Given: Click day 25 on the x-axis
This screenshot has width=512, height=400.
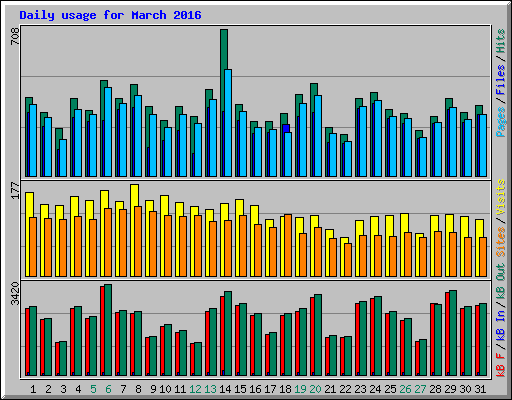Looking at the screenshot, I should (390, 389).
